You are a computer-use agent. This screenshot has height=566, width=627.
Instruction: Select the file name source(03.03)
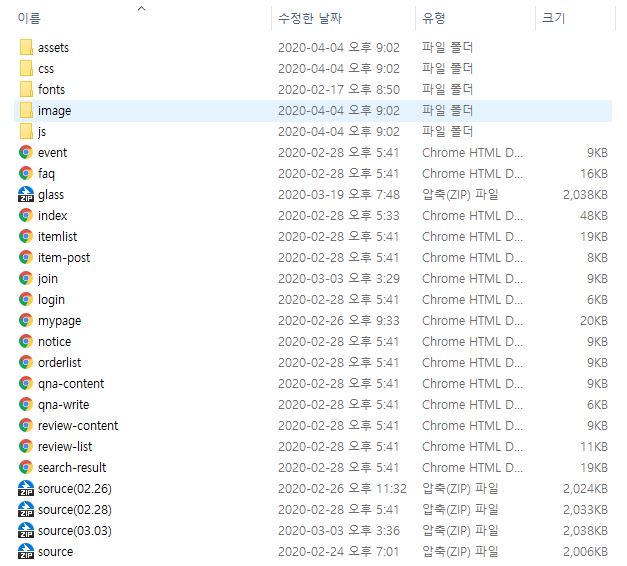point(75,530)
